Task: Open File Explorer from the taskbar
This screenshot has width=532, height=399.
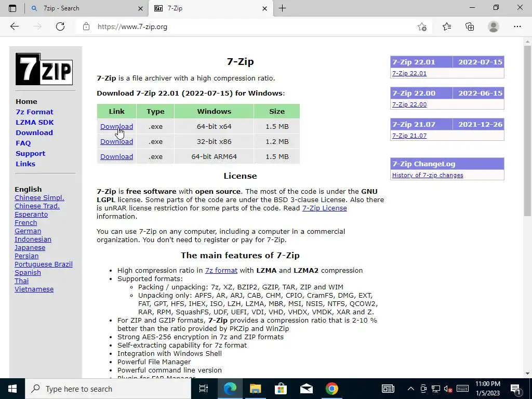Action: [x=255, y=389]
